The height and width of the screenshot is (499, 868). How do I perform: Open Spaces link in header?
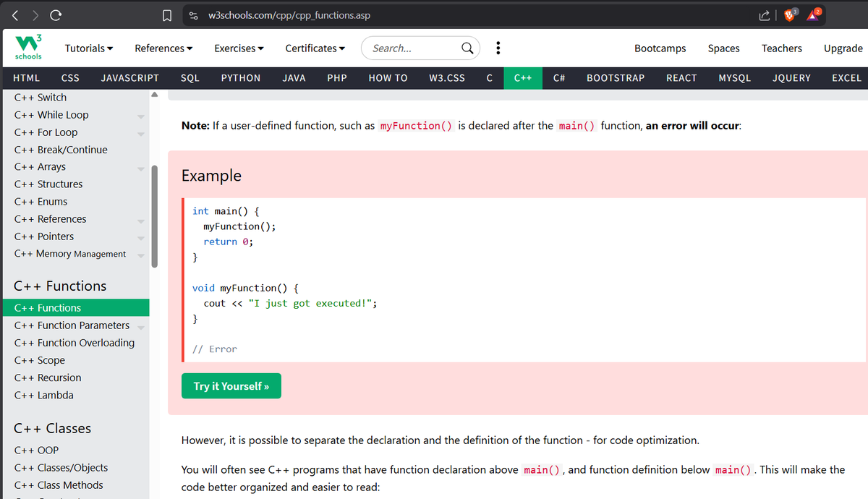(723, 48)
